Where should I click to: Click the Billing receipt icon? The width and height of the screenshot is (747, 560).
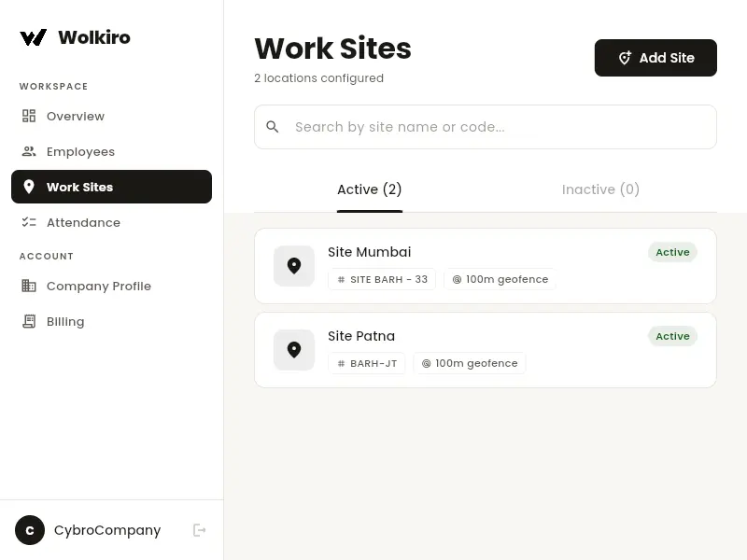pos(29,321)
